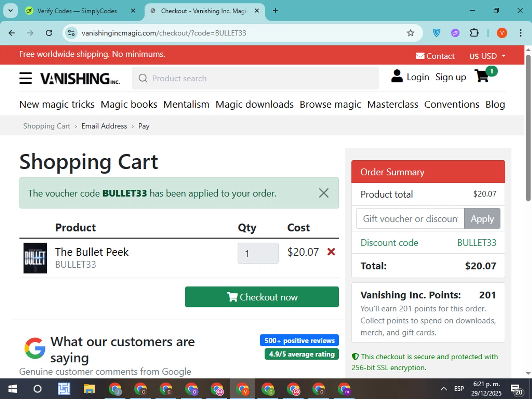Screen dimensions: 532x399
Task: Focus the Product search field
Action: (255, 78)
